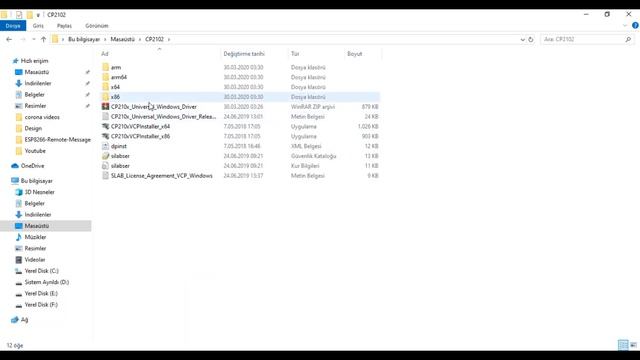Go back with the back arrow
The image size is (640, 360).
9,39
